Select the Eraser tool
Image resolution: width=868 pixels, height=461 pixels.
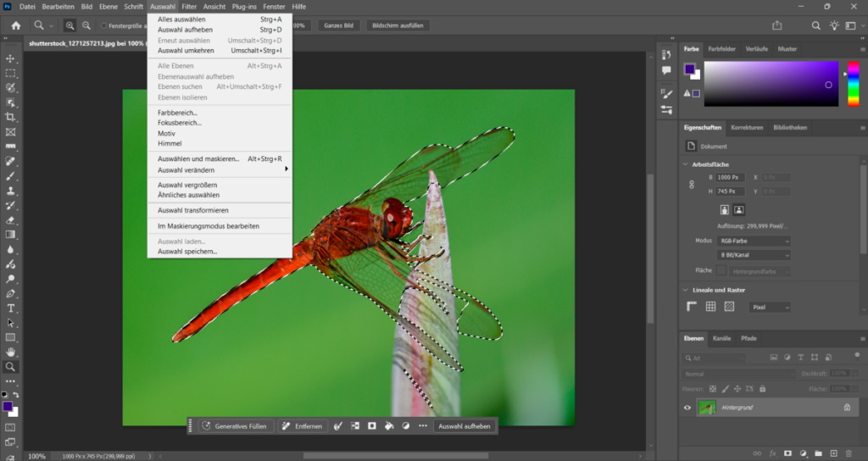click(x=10, y=219)
